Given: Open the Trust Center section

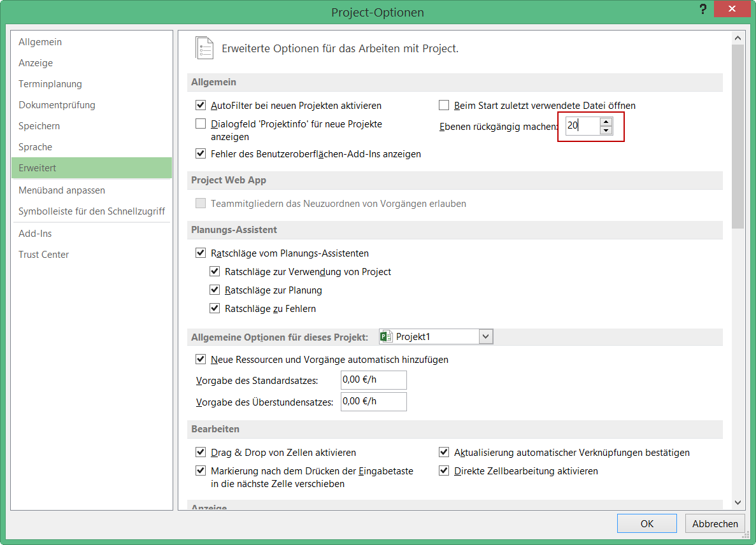Looking at the screenshot, I should point(44,255).
